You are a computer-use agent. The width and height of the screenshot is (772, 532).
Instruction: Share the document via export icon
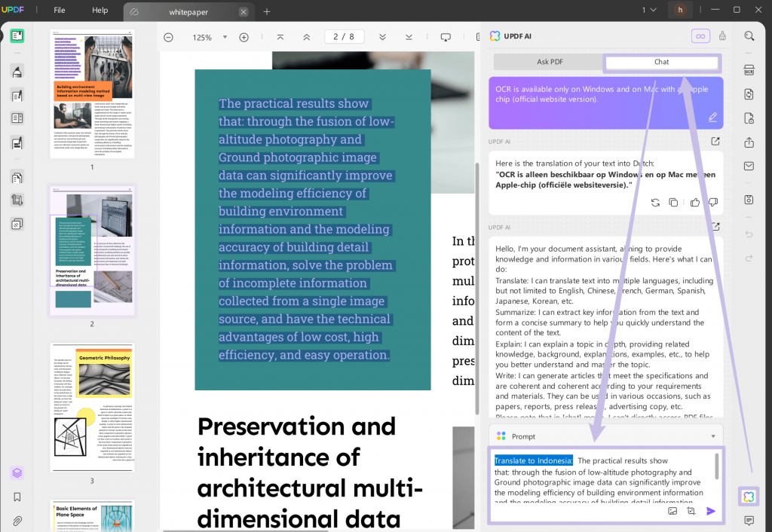tap(749, 142)
